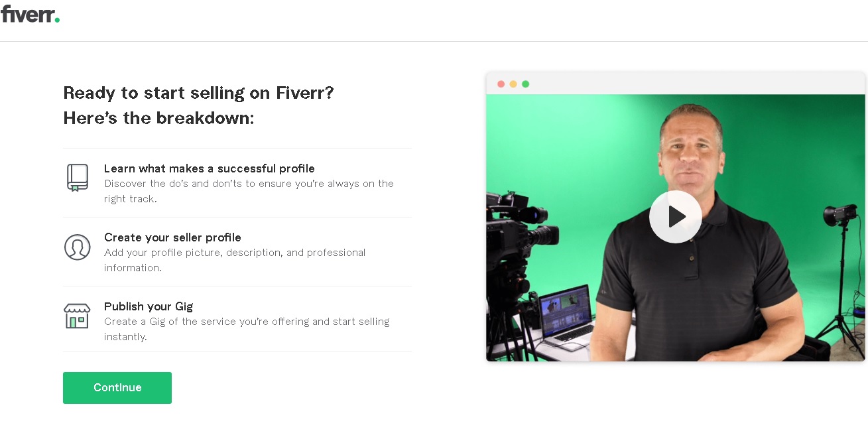Click the Fiverr logo

(31, 14)
